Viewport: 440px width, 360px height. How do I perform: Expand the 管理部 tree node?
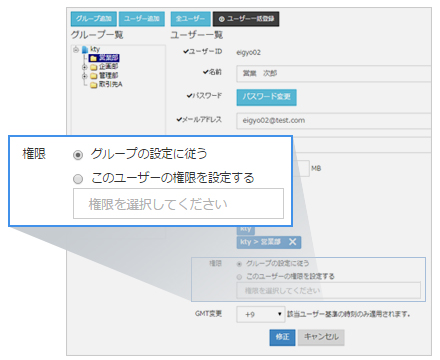85,76
